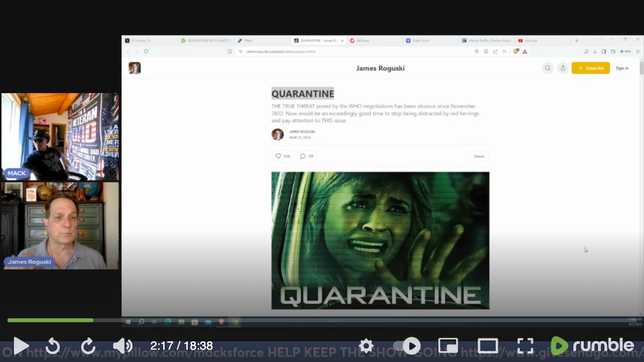Open Edge from the taskbar
The width and height of the screenshot is (644, 362).
[x=168, y=322]
